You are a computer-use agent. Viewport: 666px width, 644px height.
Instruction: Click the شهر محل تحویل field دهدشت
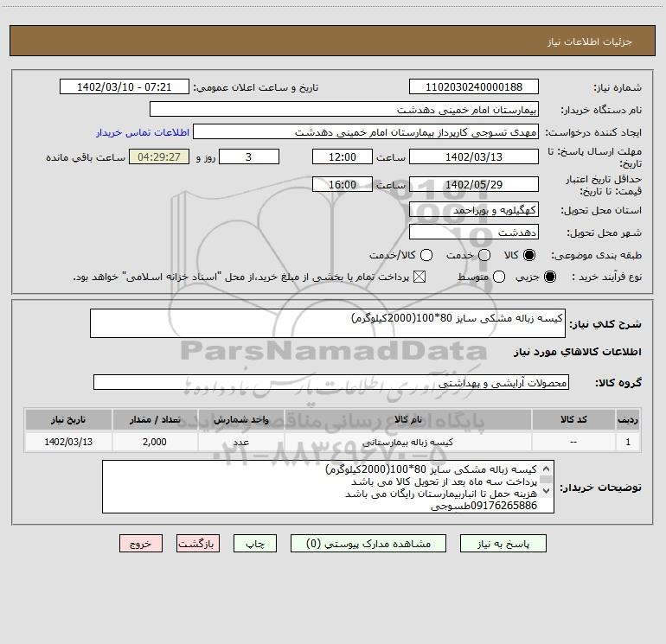(x=474, y=232)
